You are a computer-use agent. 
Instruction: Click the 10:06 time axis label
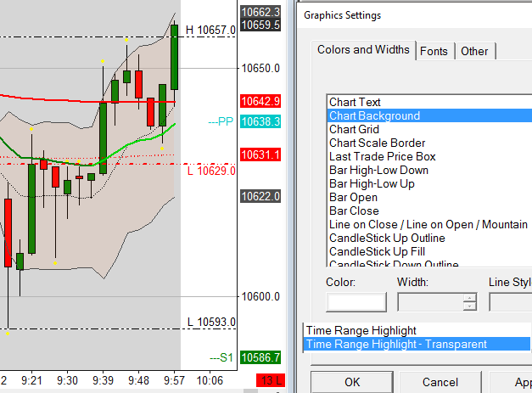pyautogui.click(x=210, y=380)
